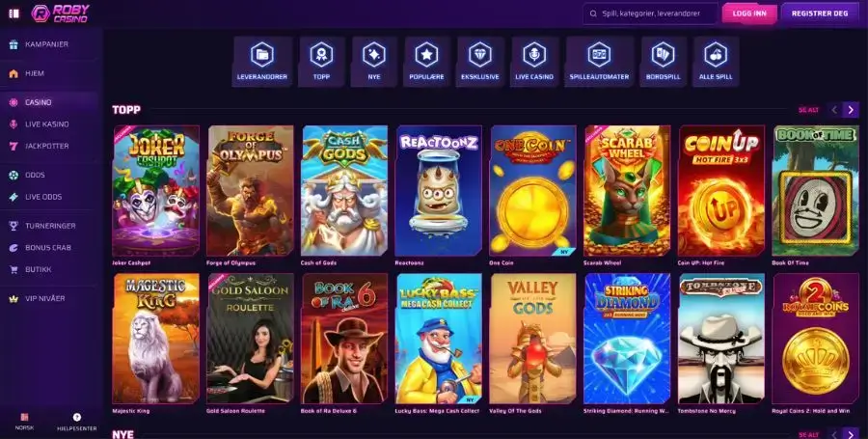Open the Reactoonz game thumbnail

pyautogui.click(x=439, y=190)
